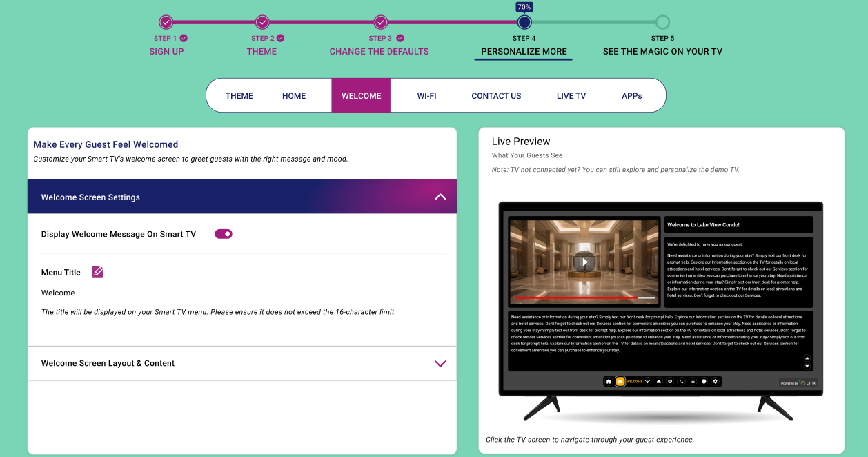This screenshot has height=457, width=868.
Task: Click the Step 2 checkmark circle
Action: click(x=262, y=22)
